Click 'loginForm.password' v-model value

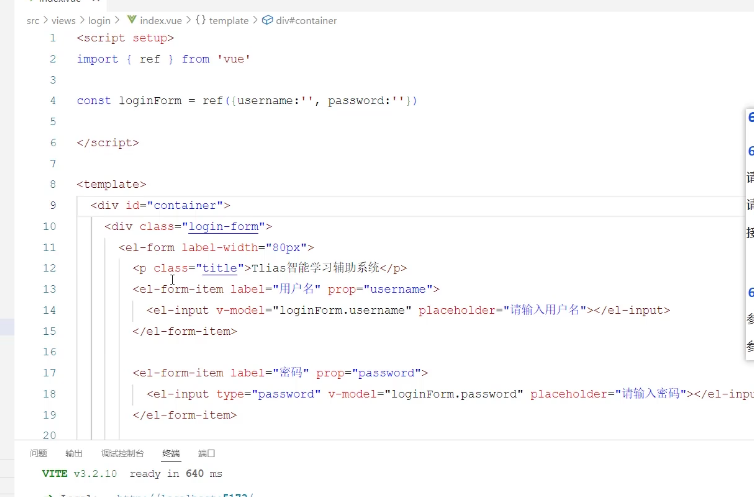pyautogui.click(x=454, y=394)
